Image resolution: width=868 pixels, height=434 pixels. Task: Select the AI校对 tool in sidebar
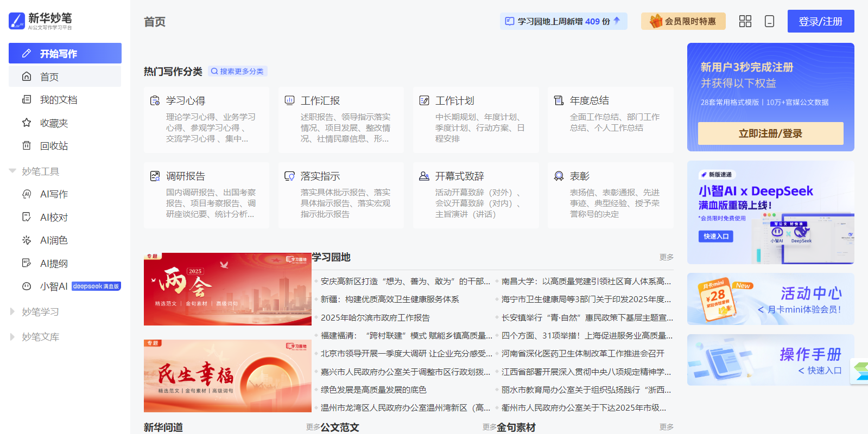pos(54,218)
